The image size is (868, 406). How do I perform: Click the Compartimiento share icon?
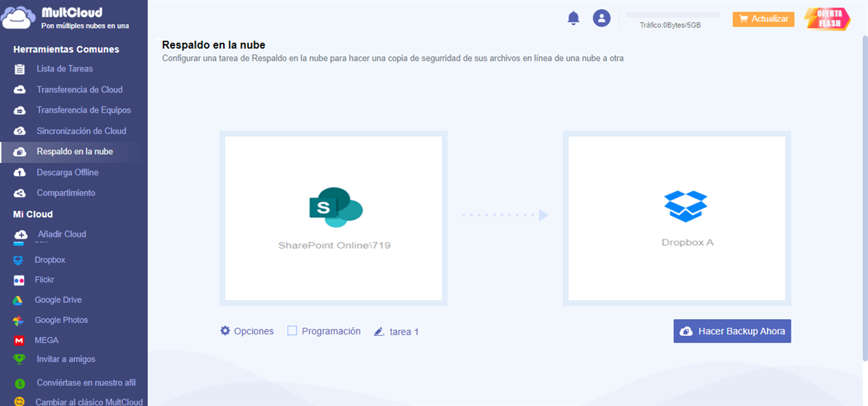(x=20, y=194)
